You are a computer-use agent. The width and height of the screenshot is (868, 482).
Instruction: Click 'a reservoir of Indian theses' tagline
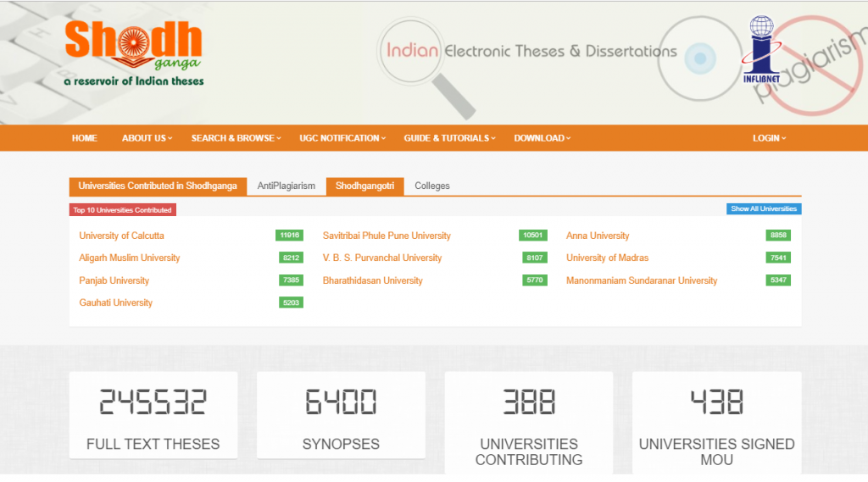click(134, 81)
